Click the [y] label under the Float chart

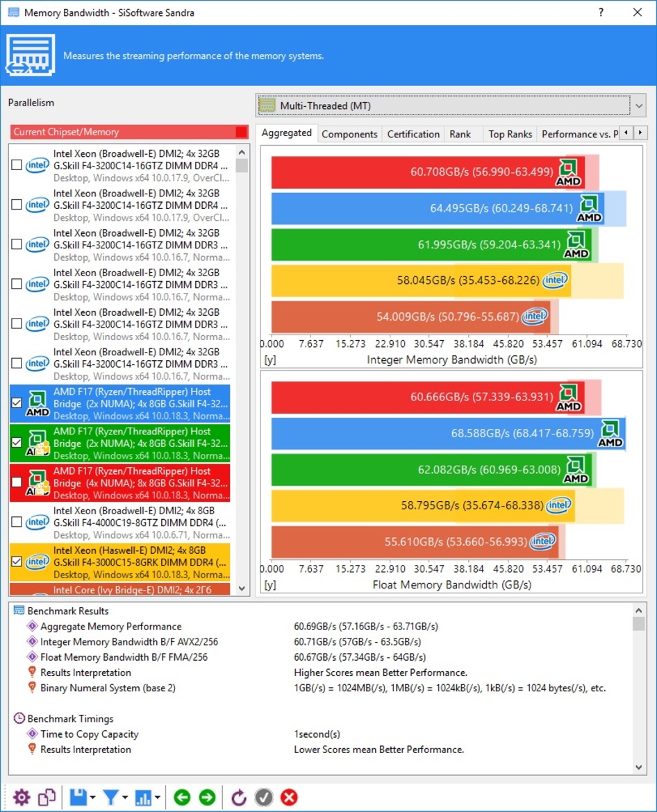click(x=270, y=585)
